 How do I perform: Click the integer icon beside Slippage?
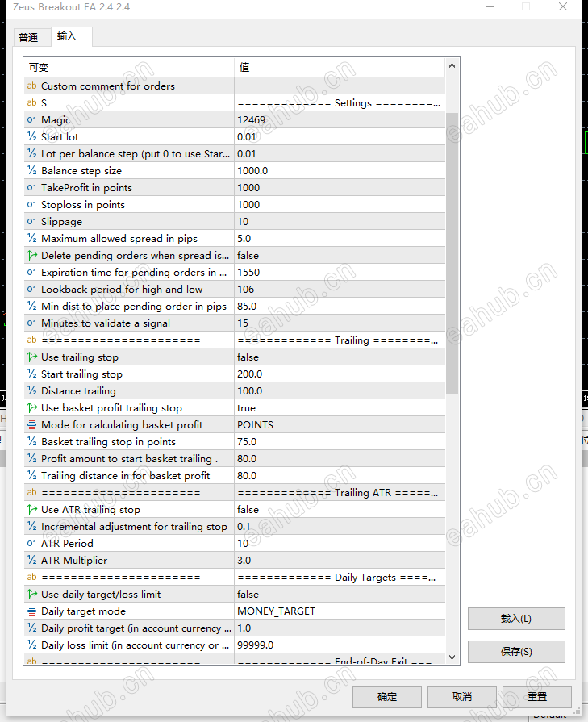pyautogui.click(x=31, y=222)
